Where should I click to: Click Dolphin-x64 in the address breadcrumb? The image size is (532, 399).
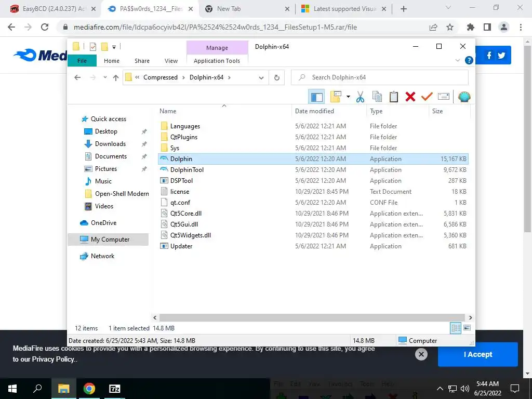[206, 77]
